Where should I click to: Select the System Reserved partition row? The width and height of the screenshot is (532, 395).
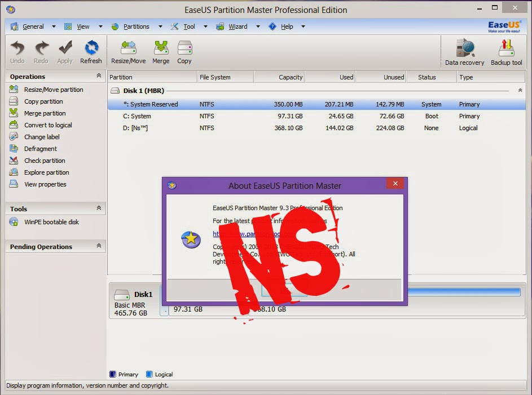point(316,104)
